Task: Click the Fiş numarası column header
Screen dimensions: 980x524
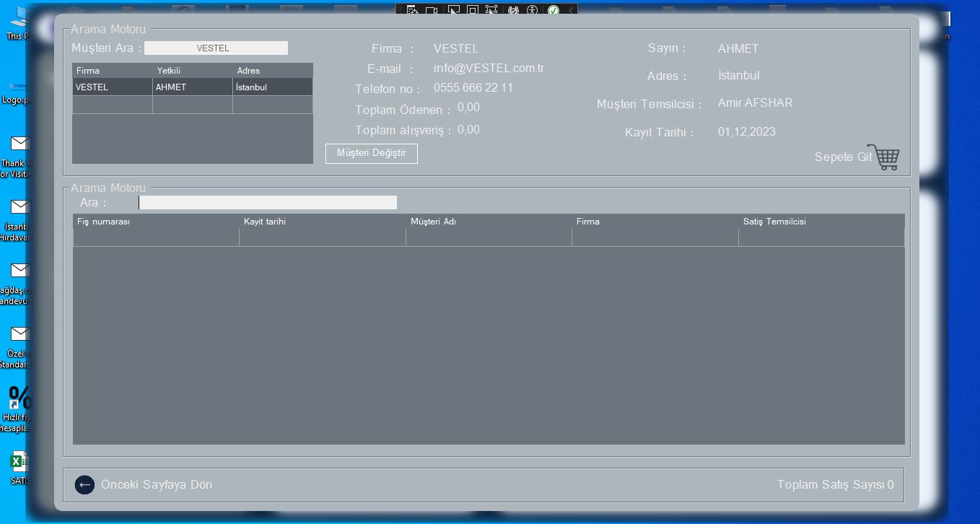Action: [x=156, y=222]
